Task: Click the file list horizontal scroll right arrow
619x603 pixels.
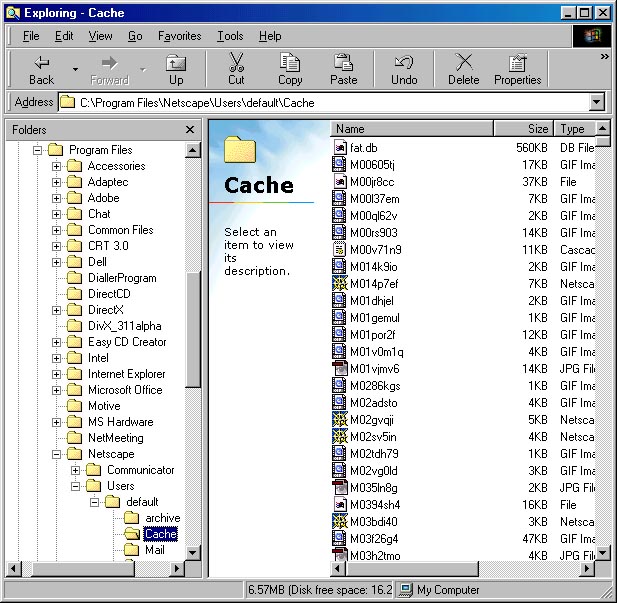Action: point(587,569)
